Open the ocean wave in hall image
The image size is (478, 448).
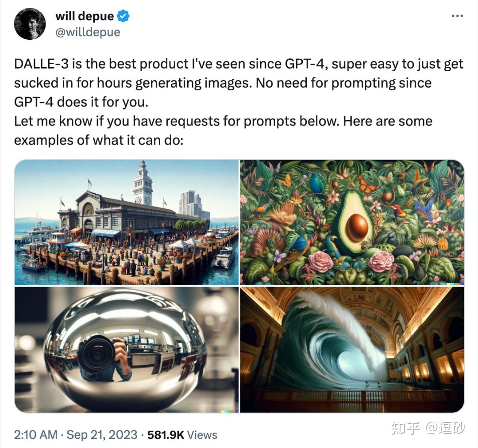click(352, 350)
